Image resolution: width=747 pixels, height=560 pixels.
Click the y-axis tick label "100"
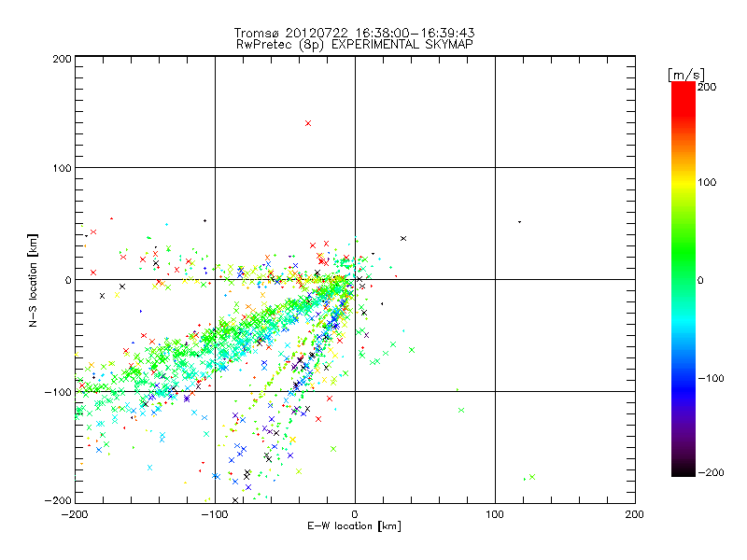(x=62, y=168)
